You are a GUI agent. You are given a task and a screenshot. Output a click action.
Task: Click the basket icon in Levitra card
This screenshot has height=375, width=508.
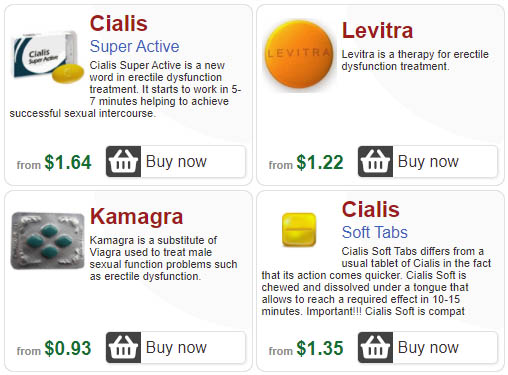tap(375, 161)
